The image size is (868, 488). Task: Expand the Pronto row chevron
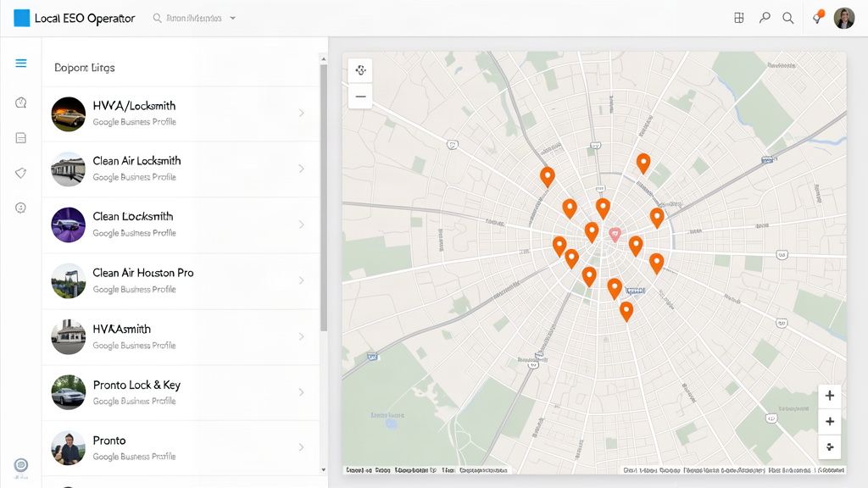301,447
